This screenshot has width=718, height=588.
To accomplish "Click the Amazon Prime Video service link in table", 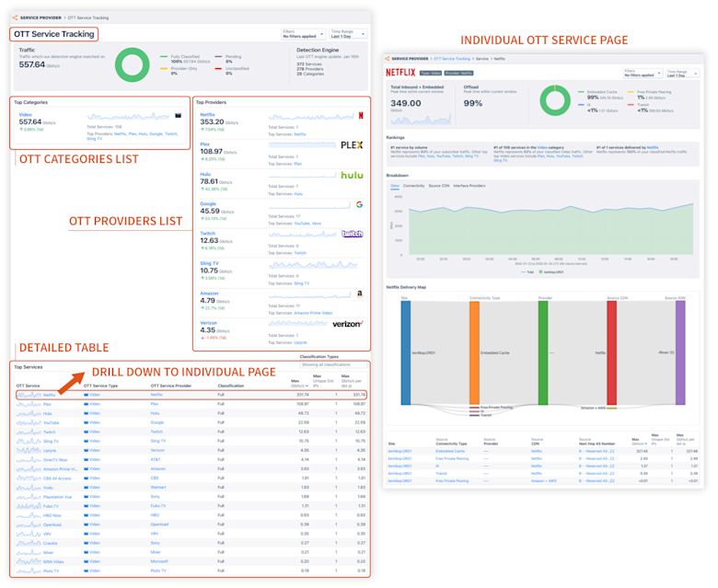I will click(61, 469).
